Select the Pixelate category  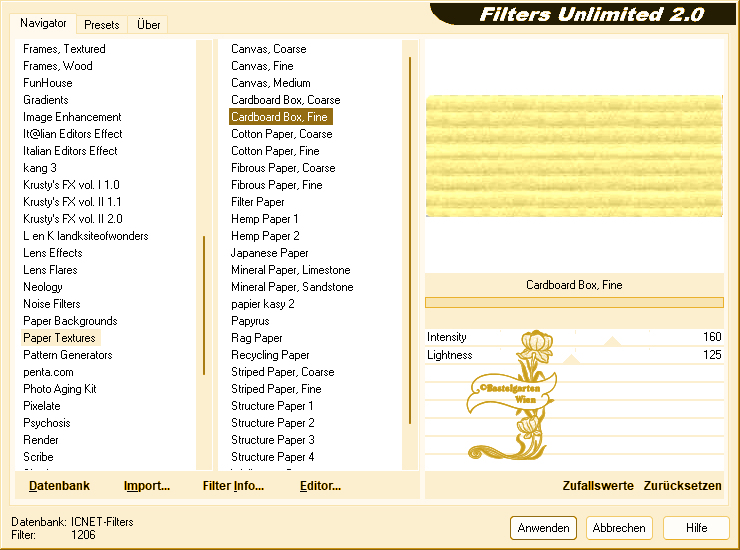pos(42,406)
